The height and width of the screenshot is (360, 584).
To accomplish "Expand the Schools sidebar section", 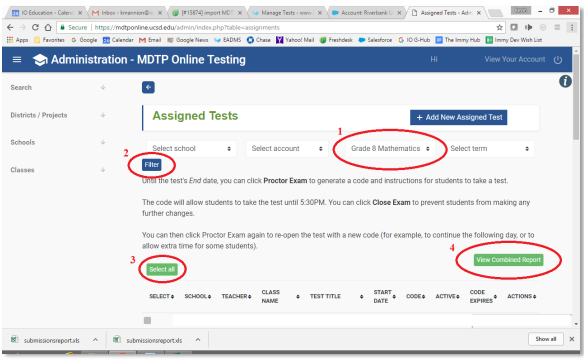I will 58,142.
